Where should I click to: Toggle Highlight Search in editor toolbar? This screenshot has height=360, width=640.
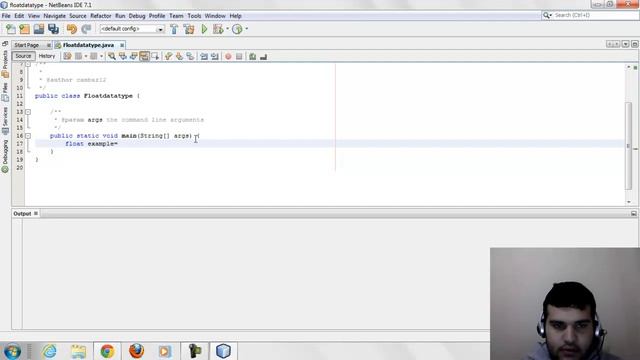[144, 56]
